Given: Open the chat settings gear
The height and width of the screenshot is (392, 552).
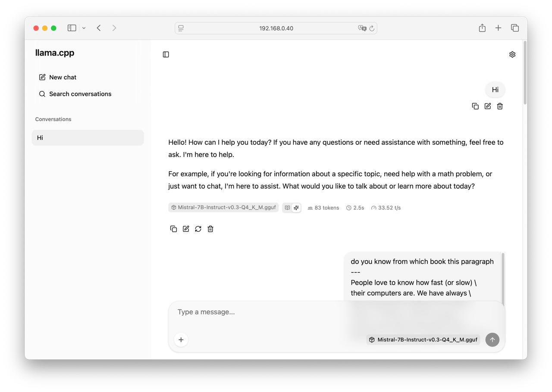Looking at the screenshot, I should click(x=512, y=54).
